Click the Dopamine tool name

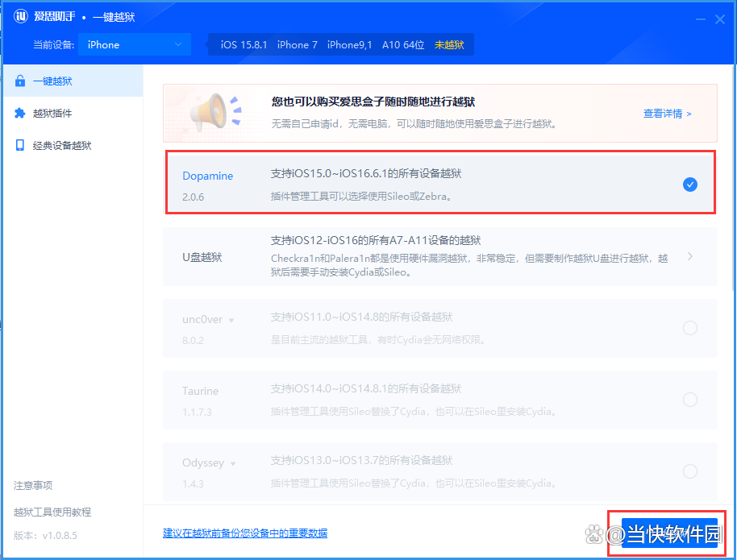point(208,176)
